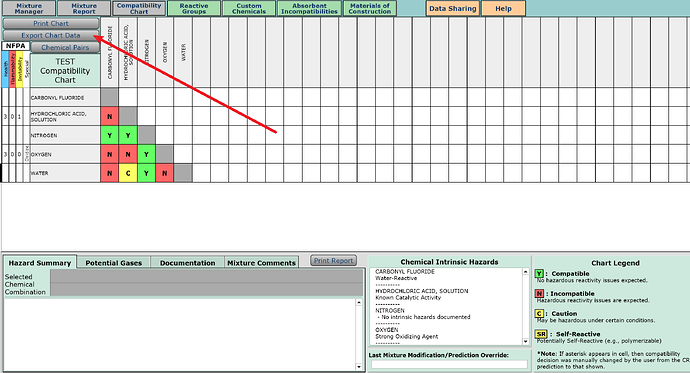The image size is (690, 373).
Task: Click the Print Chart button
Action: [51, 23]
